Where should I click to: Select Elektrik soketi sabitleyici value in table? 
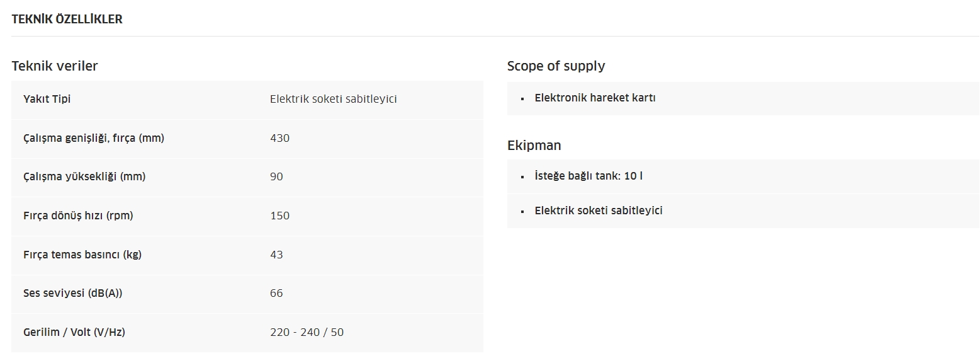point(333,99)
